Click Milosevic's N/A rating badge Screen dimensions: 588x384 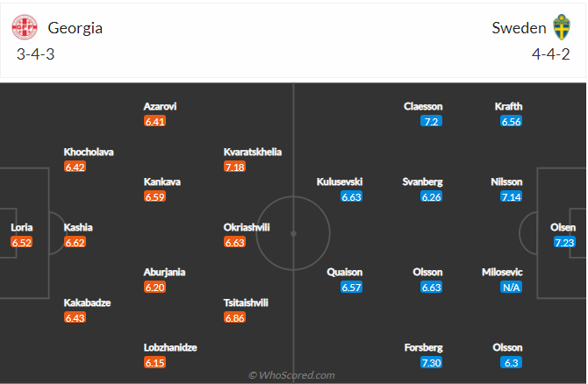pos(511,288)
